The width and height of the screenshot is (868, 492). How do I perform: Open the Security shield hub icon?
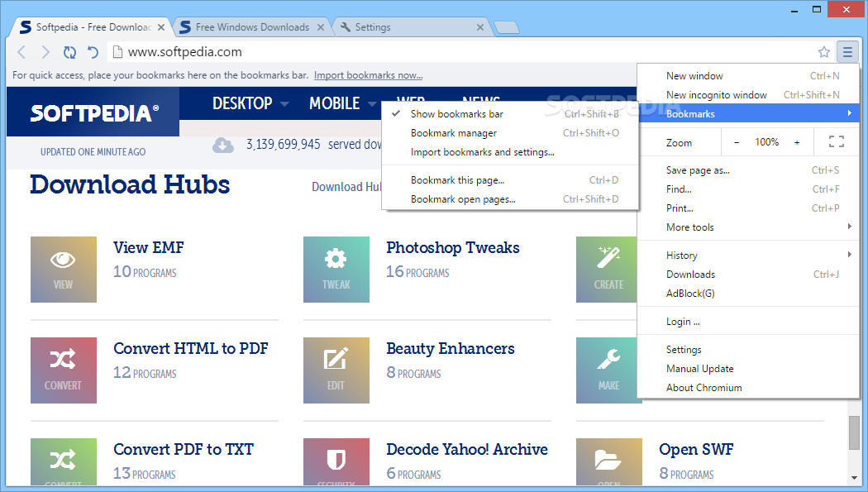click(x=336, y=462)
